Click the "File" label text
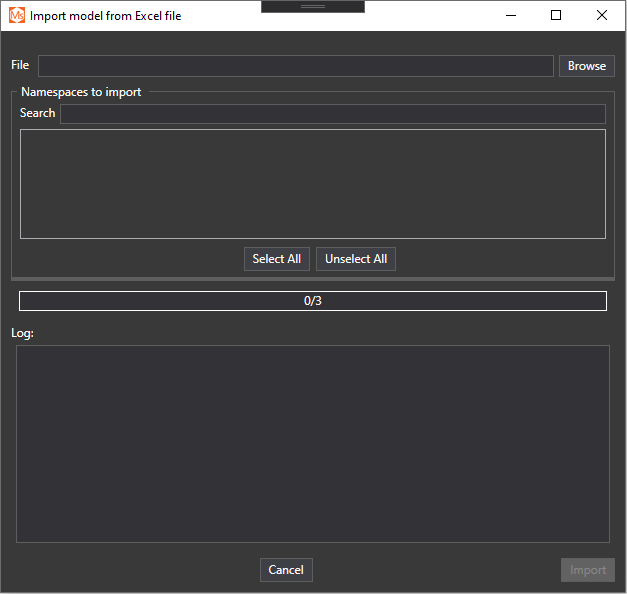The image size is (627, 594). (20, 65)
